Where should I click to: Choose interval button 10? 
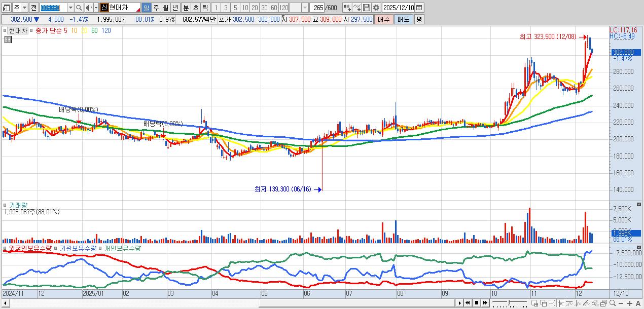pos(245,8)
